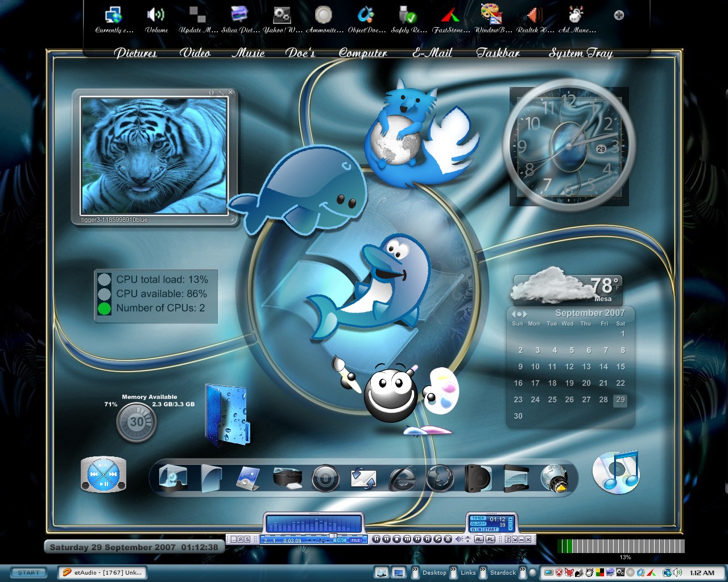Open Internet Explorer in bottom dock
Image resolution: width=728 pixels, height=582 pixels.
coord(402,478)
